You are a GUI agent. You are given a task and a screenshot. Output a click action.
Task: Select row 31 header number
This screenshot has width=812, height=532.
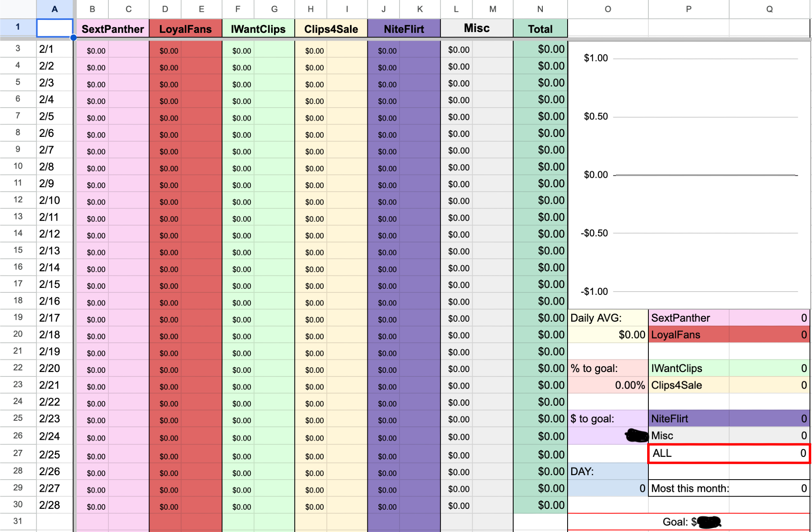click(x=18, y=521)
